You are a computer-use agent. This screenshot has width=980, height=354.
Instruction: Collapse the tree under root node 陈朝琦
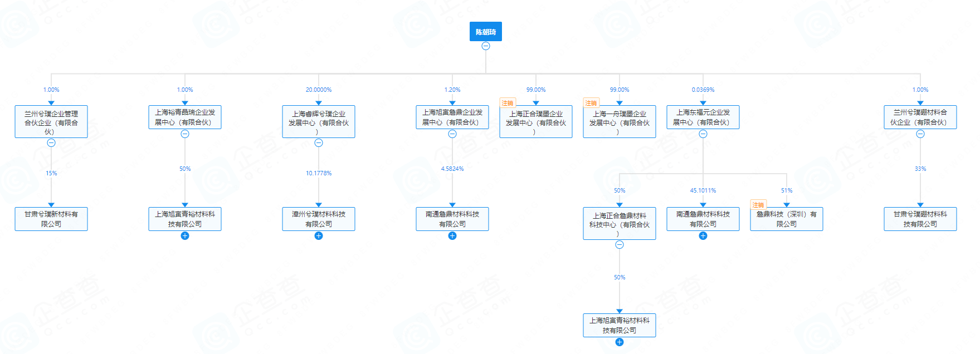[x=486, y=46]
